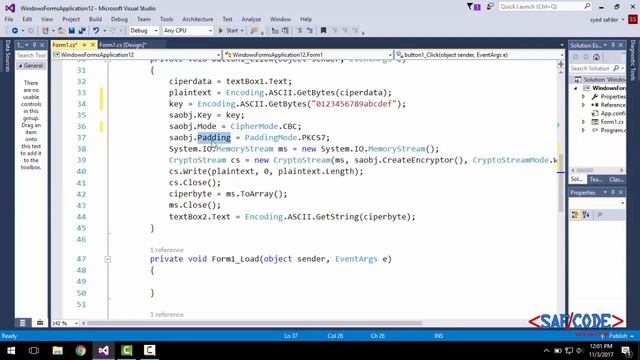
Task: Open the WindowsFormsApplication12.Form1 class dropdown
Action: pos(308,55)
